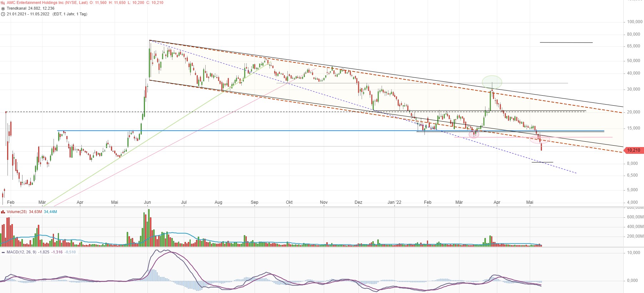This screenshot has height=293, width=644.
Task: Click the Jun label on time axis
Action: point(147,202)
